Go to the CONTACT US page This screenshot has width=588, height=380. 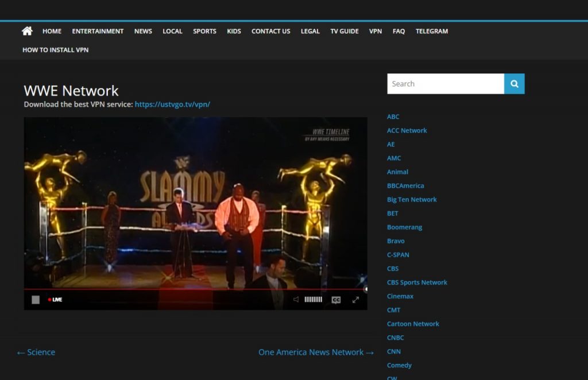click(271, 31)
